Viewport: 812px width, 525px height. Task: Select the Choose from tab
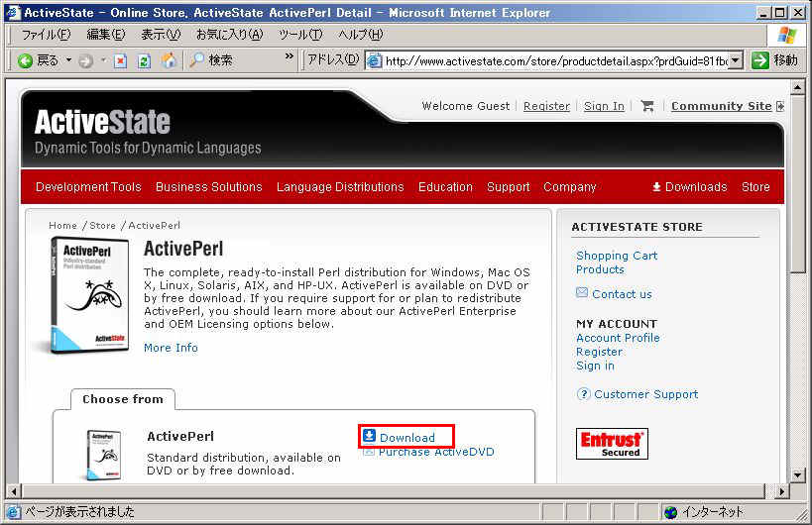click(x=123, y=399)
